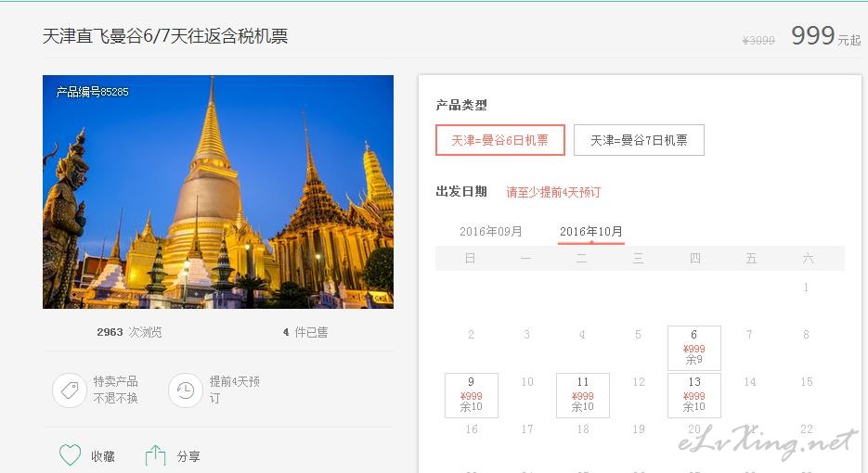The width and height of the screenshot is (868, 473).
Task: Click the heart favorite icon
Action: pos(71,455)
